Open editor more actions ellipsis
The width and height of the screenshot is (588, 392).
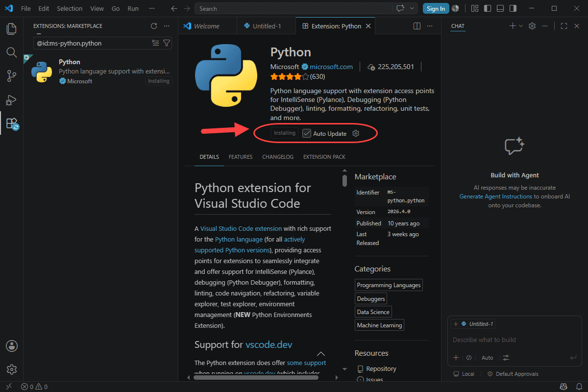coord(430,26)
